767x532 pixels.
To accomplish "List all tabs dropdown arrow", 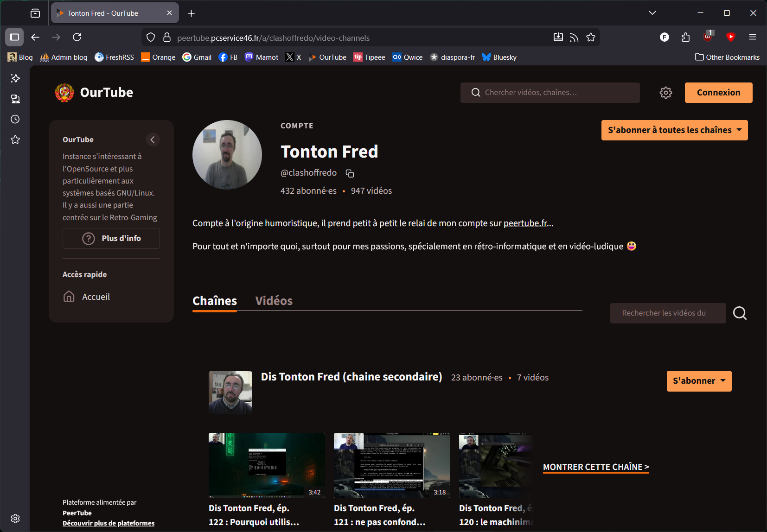I will pos(652,13).
